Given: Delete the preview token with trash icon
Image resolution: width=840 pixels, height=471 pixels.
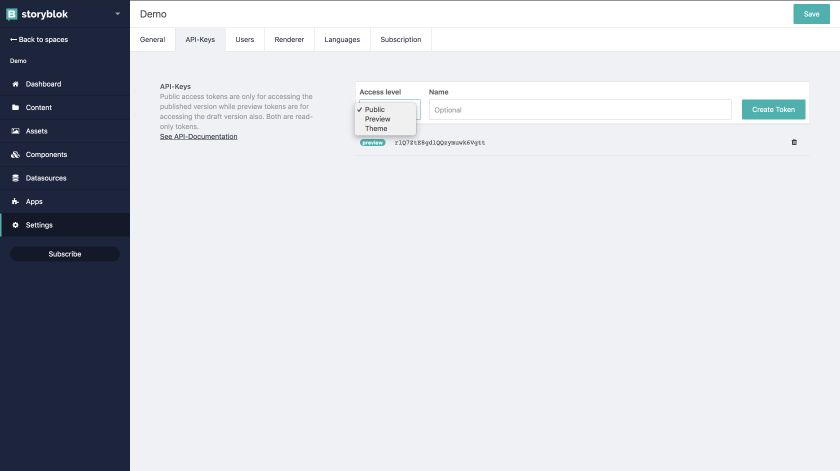Looking at the screenshot, I should 794,143.
